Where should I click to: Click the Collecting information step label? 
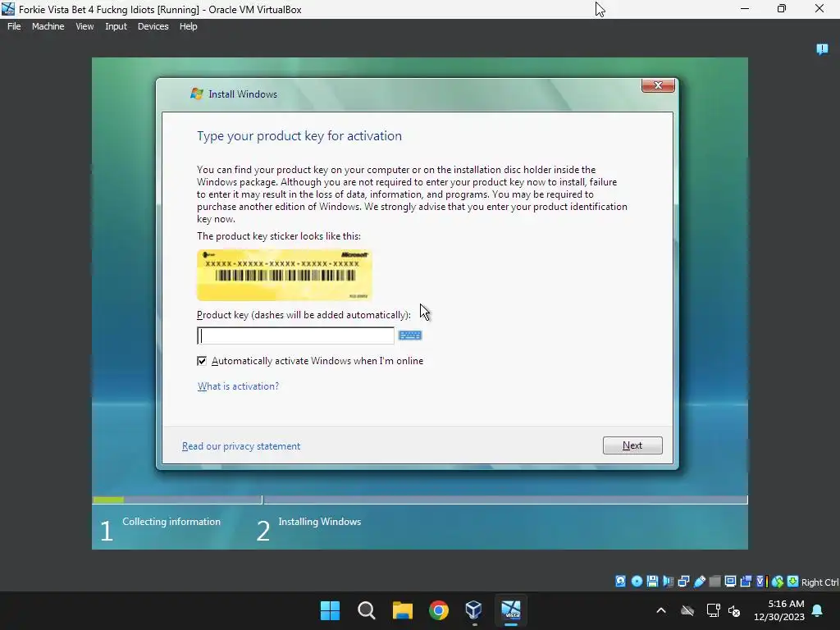[x=171, y=521]
